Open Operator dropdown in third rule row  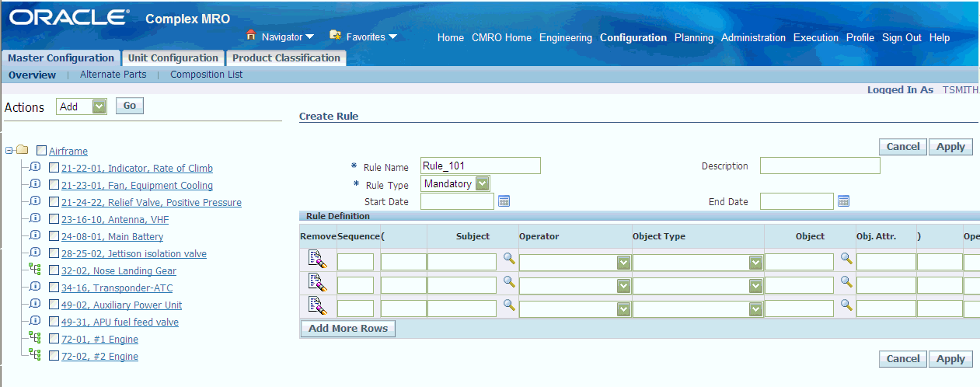575,309
